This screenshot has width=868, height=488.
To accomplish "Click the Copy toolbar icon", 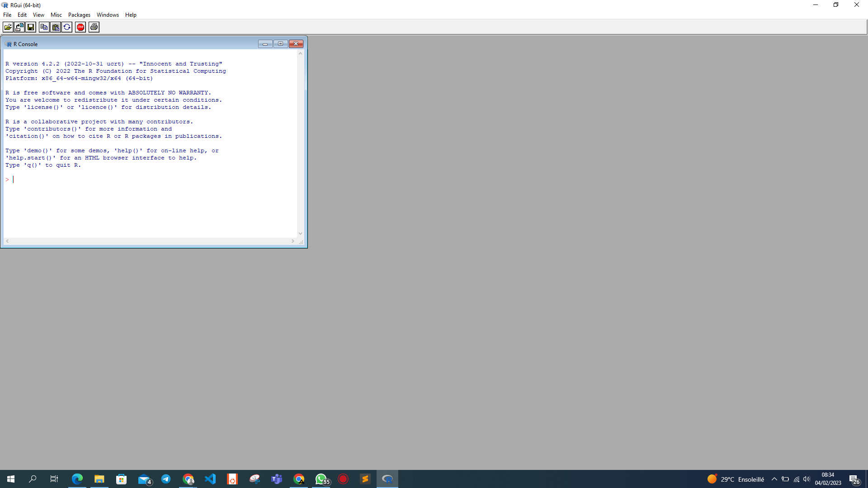I will [x=44, y=27].
